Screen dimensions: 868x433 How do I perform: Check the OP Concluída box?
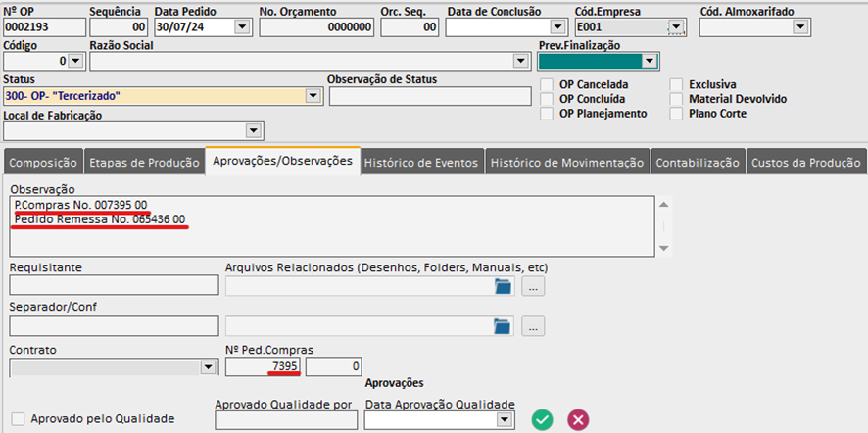pos(547,99)
